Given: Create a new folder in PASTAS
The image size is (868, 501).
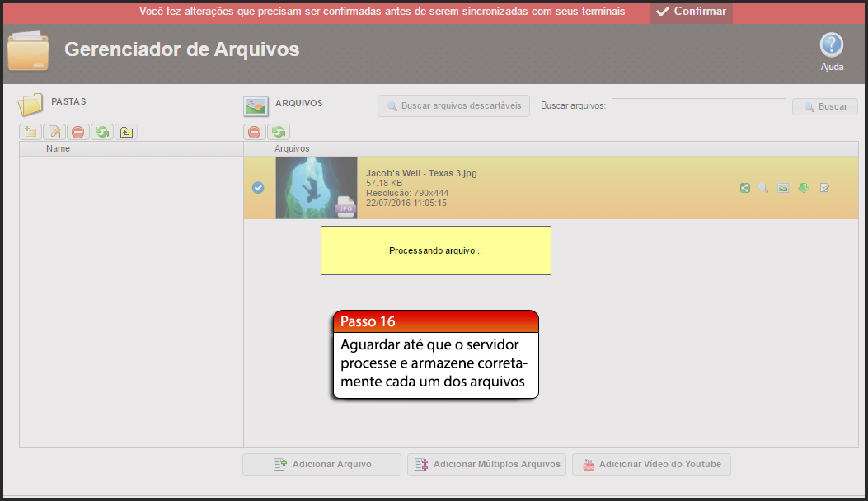Looking at the screenshot, I should 30,132.
